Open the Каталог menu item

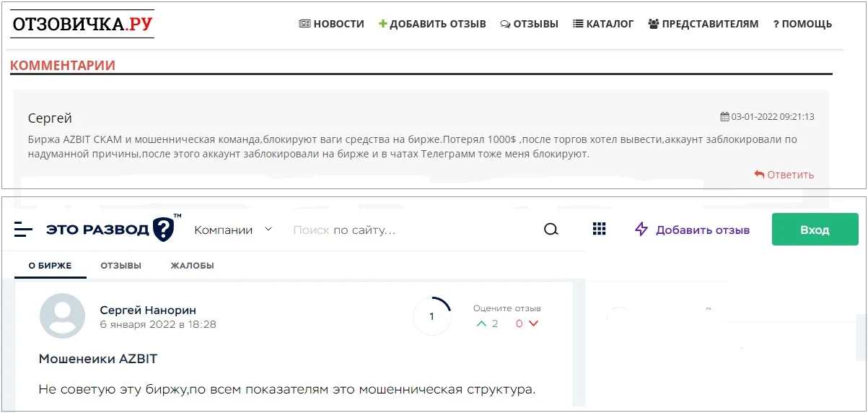pos(603,24)
